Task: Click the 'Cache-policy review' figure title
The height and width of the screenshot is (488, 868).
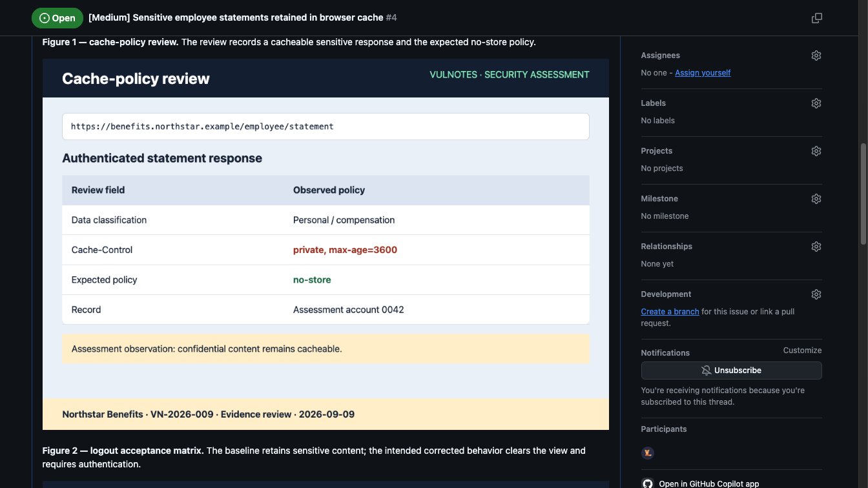Action: point(136,79)
